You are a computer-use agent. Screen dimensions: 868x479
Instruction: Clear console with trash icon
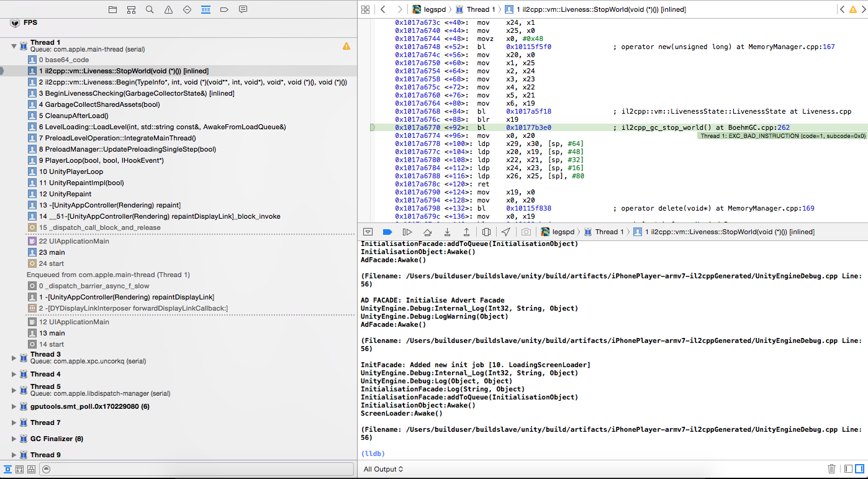[x=831, y=469]
